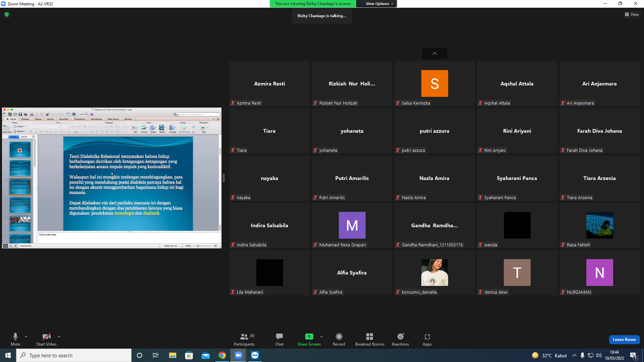The width and height of the screenshot is (644, 362).
Task: Toggle presenter view button in PowerPoint status bar
Action: point(15,246)
